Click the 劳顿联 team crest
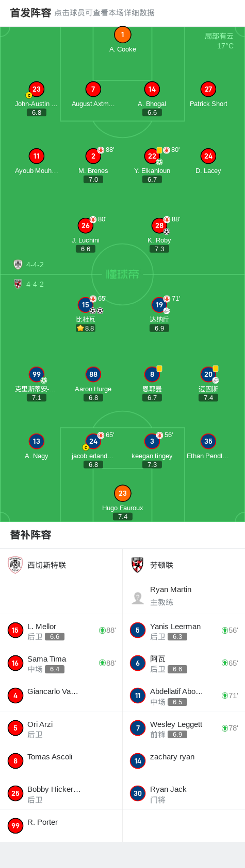The height and width of the screenshot is (868, 245). pos(138,565)
